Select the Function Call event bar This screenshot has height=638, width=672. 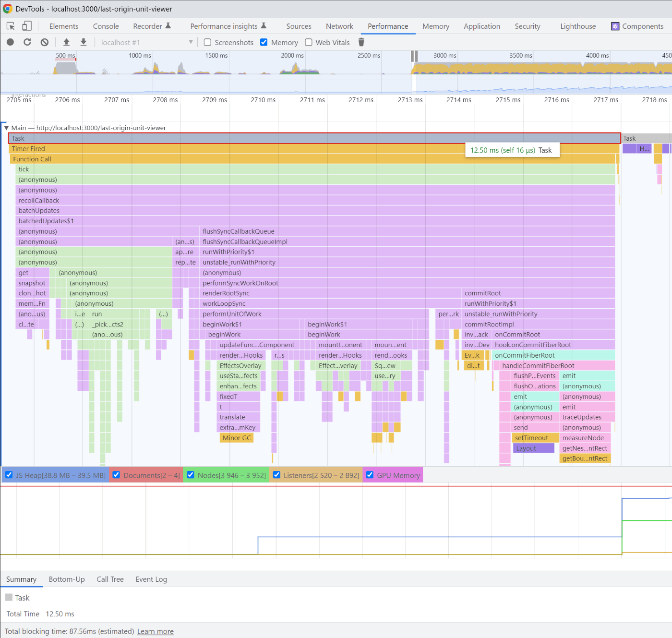(x=312, y=159)
